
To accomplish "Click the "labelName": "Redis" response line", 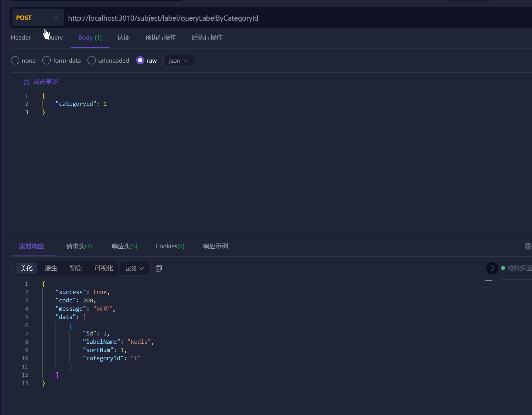I will tap(119, 342).
